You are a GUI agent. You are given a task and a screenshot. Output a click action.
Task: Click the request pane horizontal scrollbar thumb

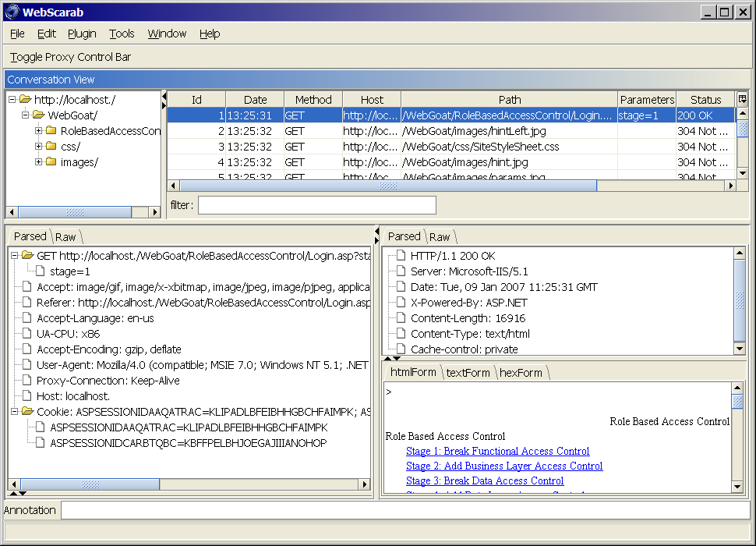coord(90,484)
